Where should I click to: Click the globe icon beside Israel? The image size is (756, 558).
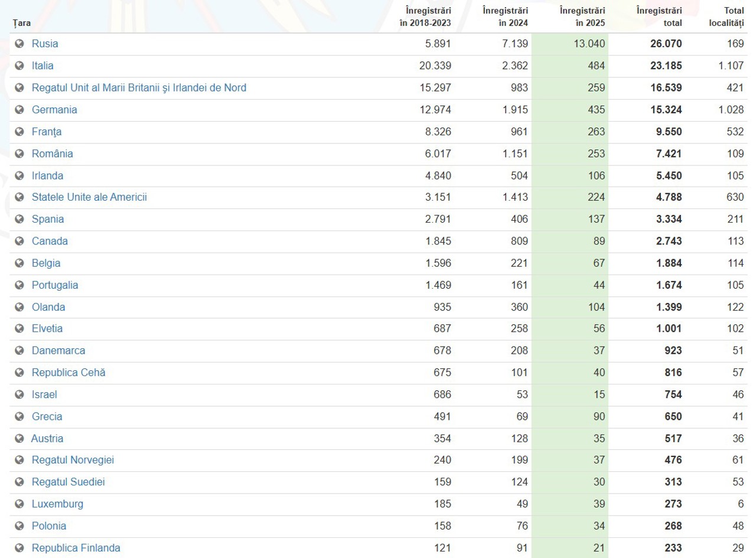pyautogui.click(x=19, y=394)
